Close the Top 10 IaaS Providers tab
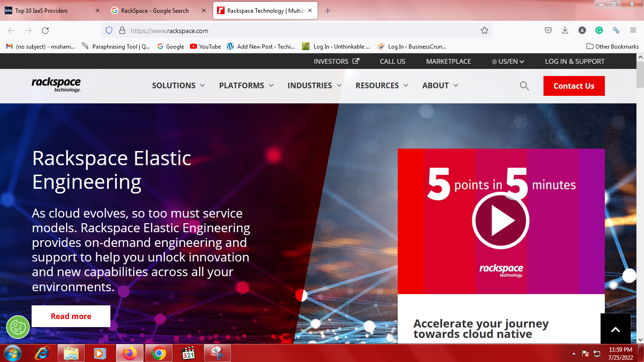This screenshot has width=644, height=362. point(98,10)
